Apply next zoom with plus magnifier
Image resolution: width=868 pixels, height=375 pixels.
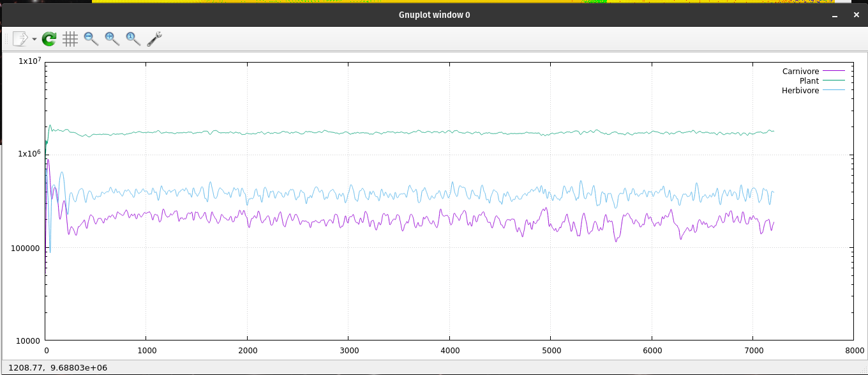coord(112,39)
